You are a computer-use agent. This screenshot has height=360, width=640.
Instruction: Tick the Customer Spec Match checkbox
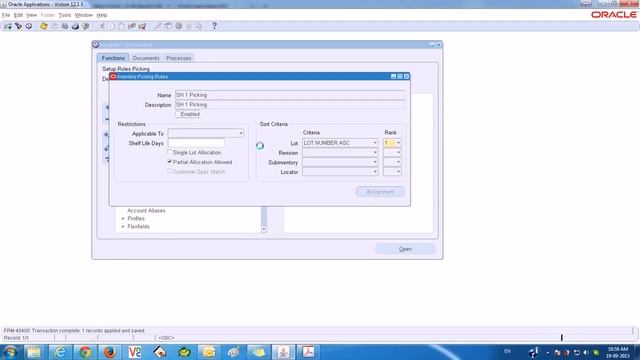tap(170, 172)
